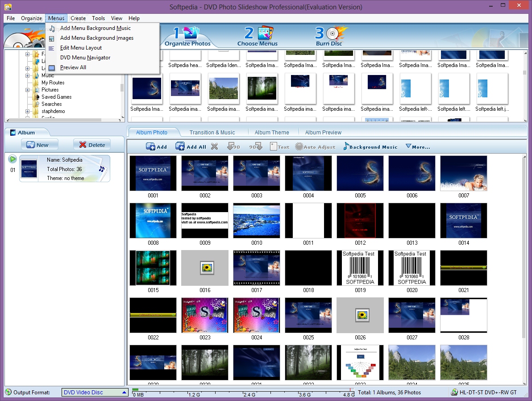Open the More... dropdown in toolbar
This screenshot has height=401, width=532.
click(418, 146)
